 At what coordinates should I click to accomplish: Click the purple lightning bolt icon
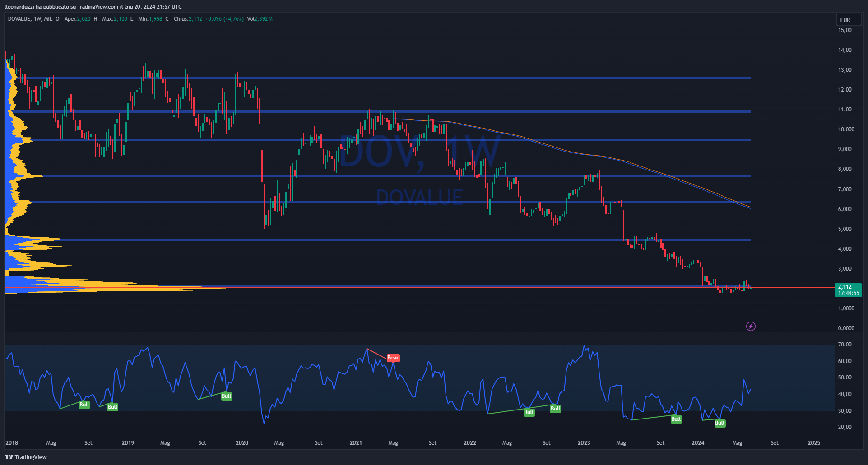click(751, 326)
